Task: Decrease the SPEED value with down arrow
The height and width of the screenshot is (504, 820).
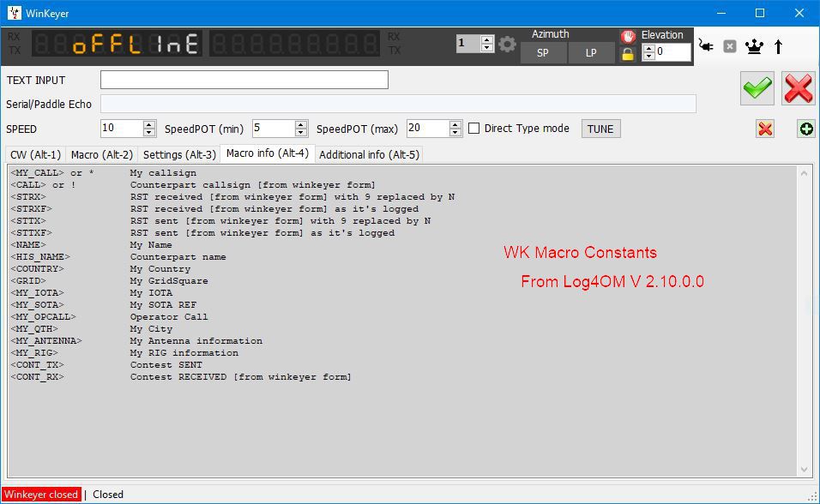Action: click(x=149, y=132)
